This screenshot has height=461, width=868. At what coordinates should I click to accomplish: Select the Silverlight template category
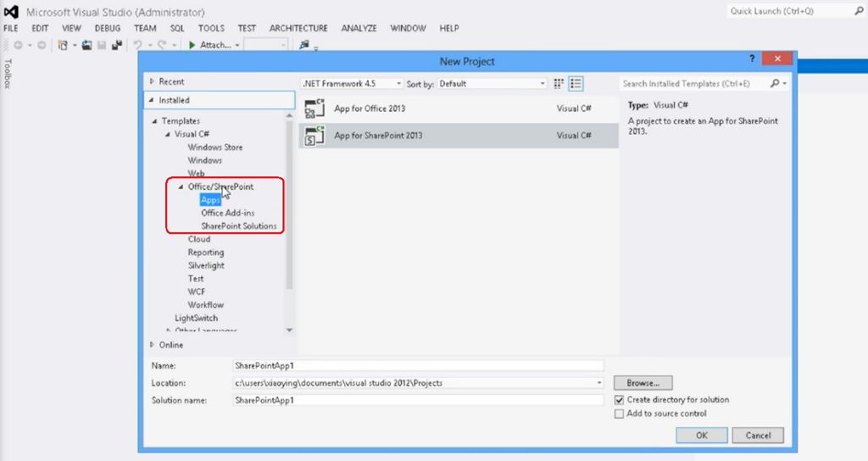[x=206, y=265]
